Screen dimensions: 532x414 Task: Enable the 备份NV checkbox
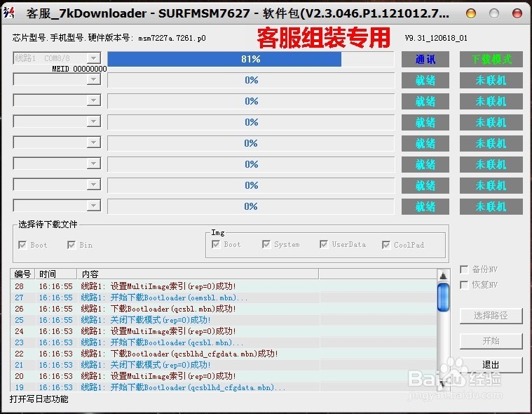(x=464, y=269)
